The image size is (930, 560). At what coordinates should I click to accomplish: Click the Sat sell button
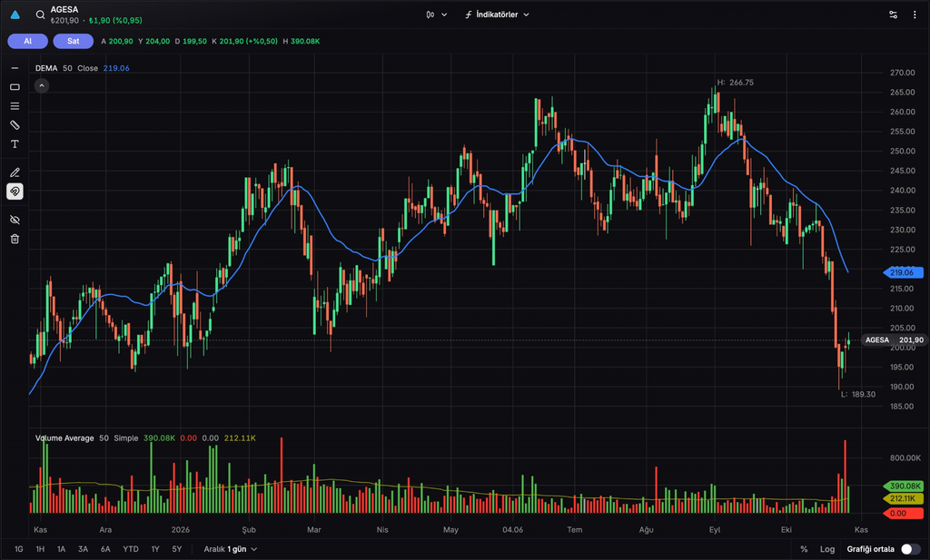coord(73,42)
